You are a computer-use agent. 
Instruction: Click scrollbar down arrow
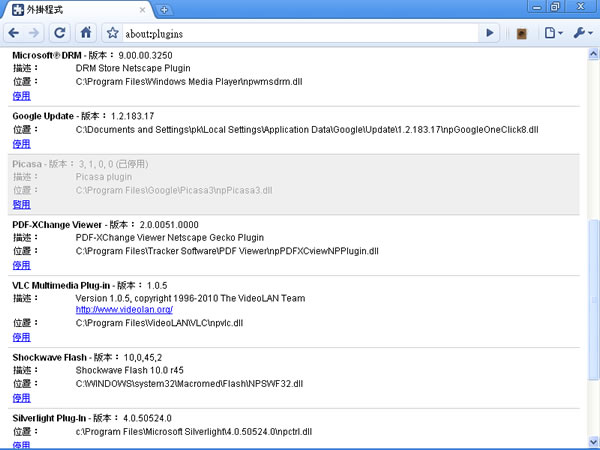click(593, 441)
